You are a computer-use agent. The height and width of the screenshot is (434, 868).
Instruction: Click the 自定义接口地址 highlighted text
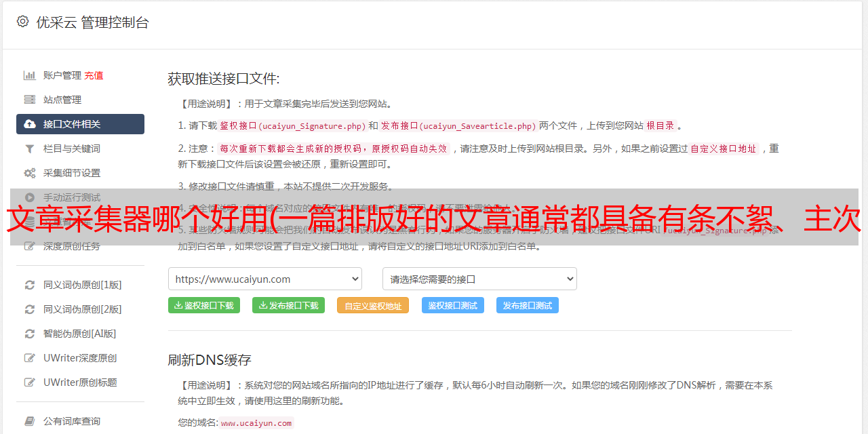click(724, 149)
